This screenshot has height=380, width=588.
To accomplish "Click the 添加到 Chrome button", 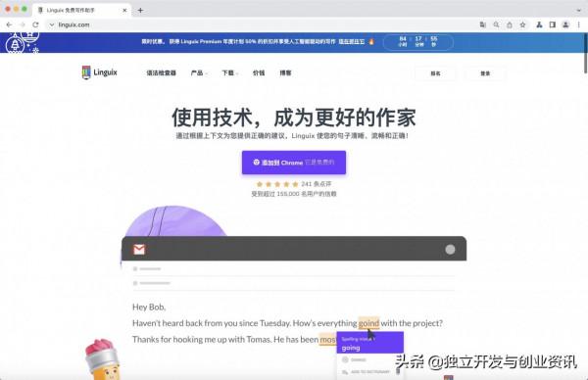I will point(294,163).
